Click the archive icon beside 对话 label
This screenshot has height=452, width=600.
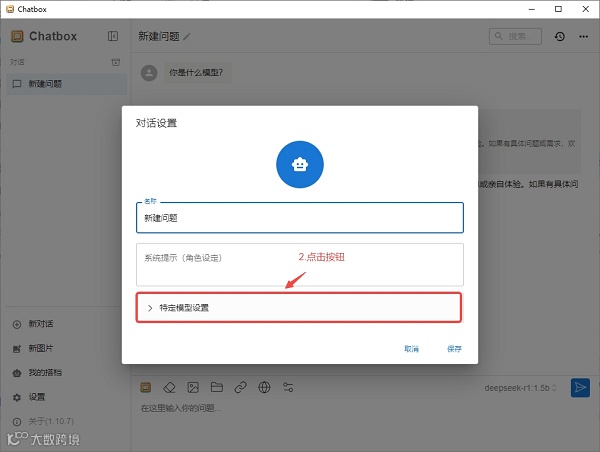pos(116,62)
